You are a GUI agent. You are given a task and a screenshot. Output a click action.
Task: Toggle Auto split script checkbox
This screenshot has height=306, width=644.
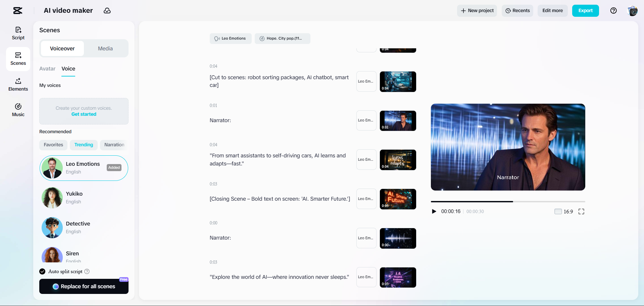(x=42, y=271)
